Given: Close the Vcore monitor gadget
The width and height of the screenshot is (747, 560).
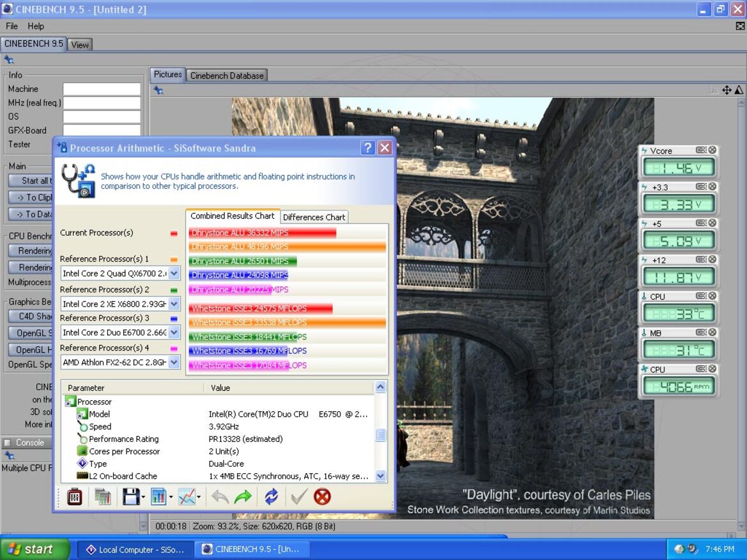Looking at the screenshot, I should (712, 150).
